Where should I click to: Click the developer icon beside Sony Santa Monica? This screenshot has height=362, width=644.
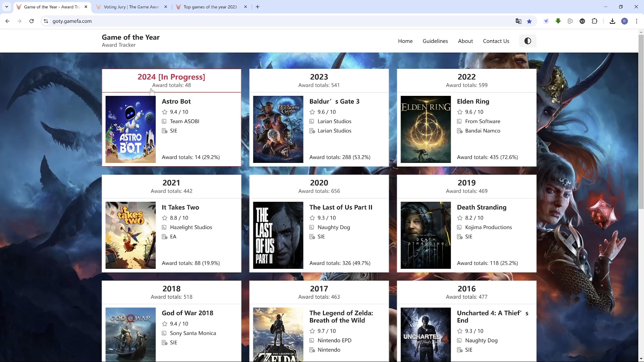tap(164, 333)
